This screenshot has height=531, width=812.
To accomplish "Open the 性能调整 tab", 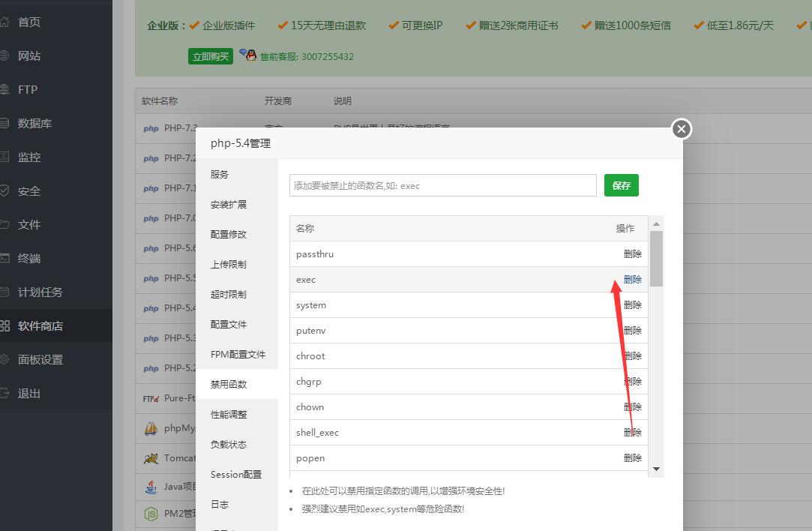I will tap(229, 414).
